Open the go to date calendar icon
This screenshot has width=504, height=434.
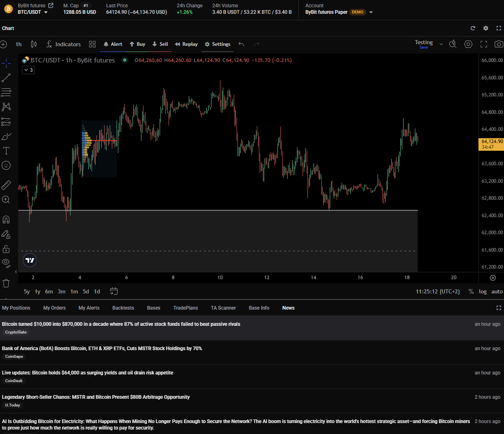(114, 291)
